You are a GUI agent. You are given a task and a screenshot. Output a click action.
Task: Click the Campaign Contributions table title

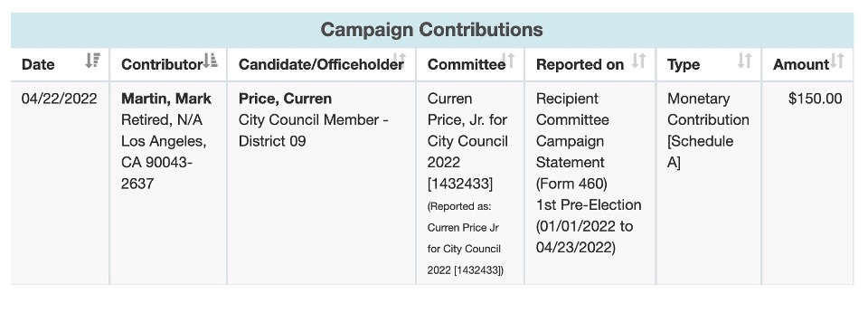point(432,29)
